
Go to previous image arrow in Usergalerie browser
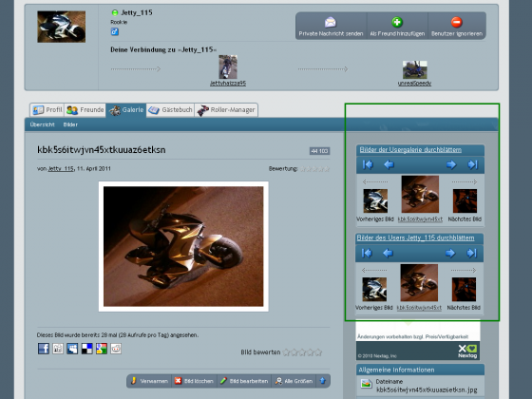pyautogui.click(x=389, y=164)
